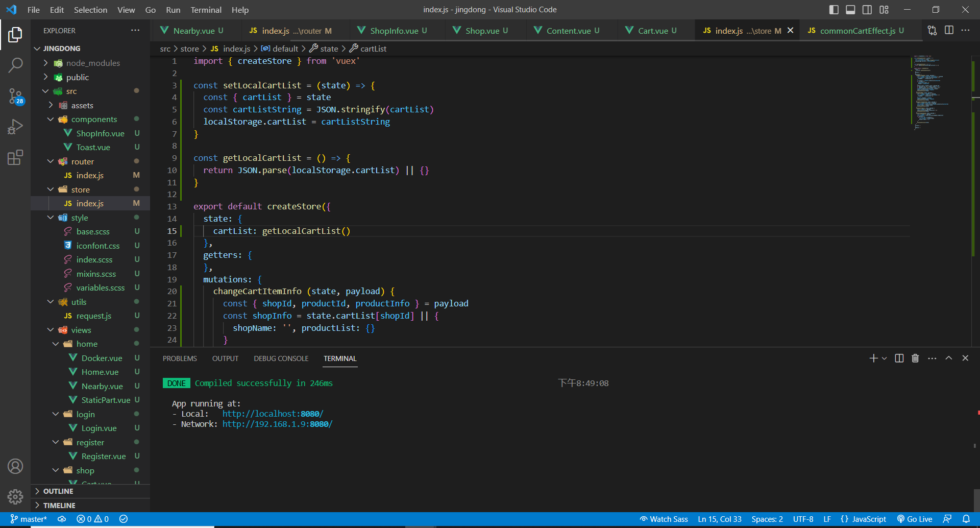This screenshot has width=980, height=528.
Task: Click the Manage gear icon
Action: [15, 496]
